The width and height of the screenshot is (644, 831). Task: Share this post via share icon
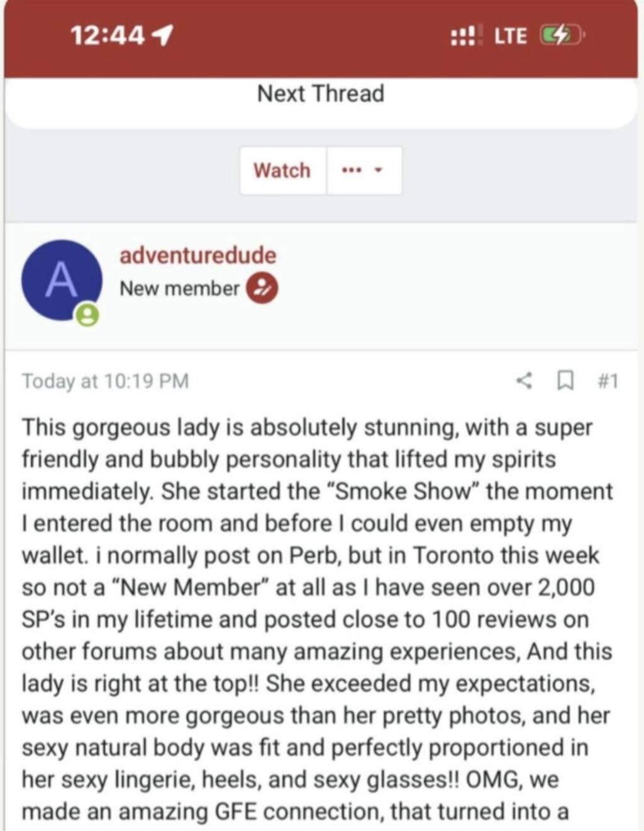pyautogui.click(x=524, y=380)
